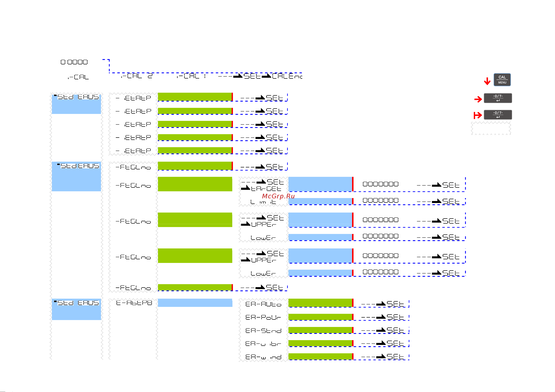Click the blue bar next to E-AbtP8
This screenshot has height=392, width=555.
[195, 303]
